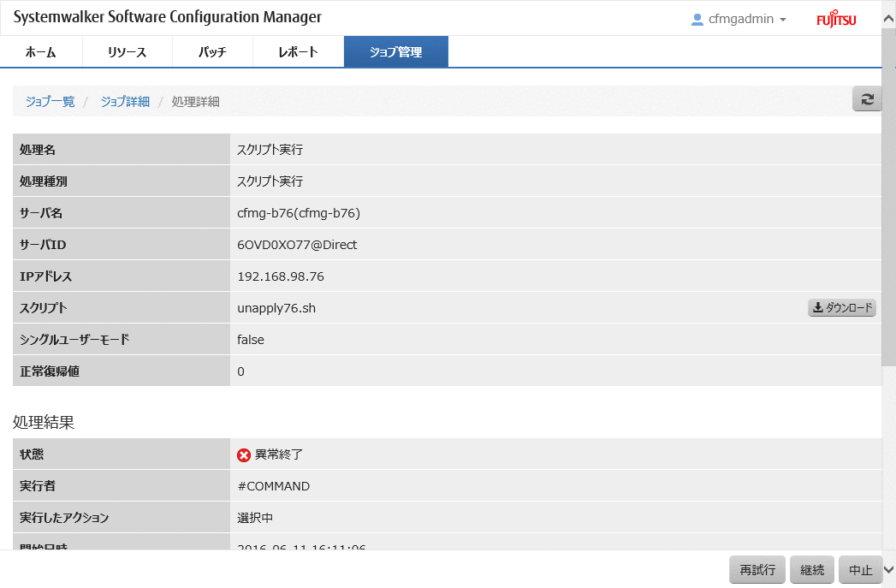Click the 処理名 row label
The width and height of the screenshot is (896, 588).
(38, 150)
